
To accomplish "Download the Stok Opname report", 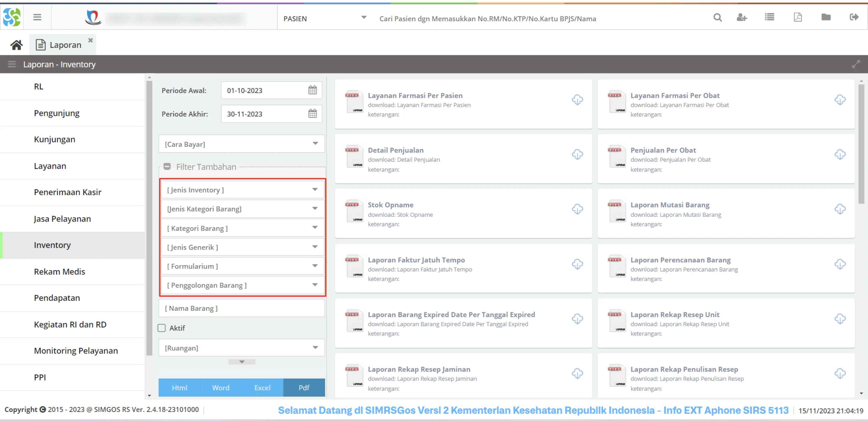I will coord(577,209).
